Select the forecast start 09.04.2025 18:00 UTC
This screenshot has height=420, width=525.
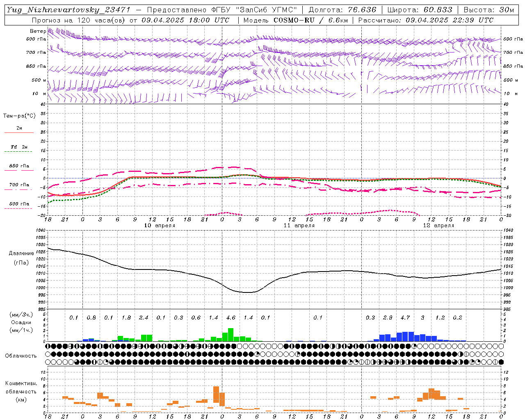coord(185,20)
